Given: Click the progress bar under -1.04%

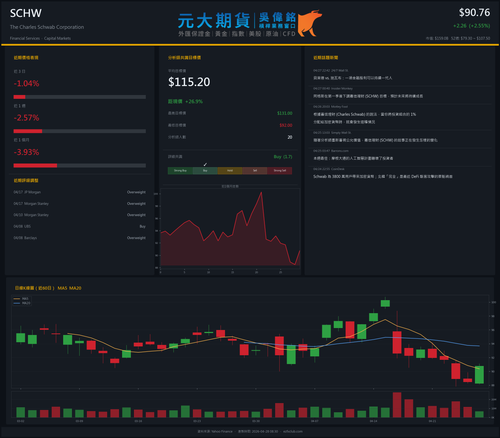Looking at the screenshot, I should (80, 97).
